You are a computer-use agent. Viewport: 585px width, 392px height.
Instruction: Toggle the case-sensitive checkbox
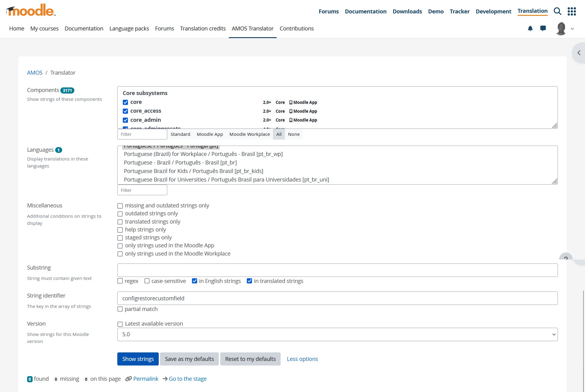[147, 281]
